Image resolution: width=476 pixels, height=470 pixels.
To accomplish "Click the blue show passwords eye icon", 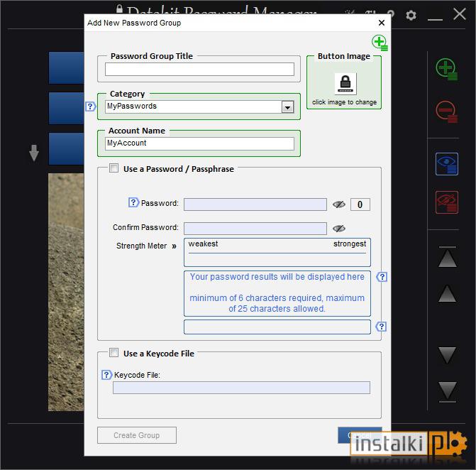I will pyautogui.click(x=446, y=164).
